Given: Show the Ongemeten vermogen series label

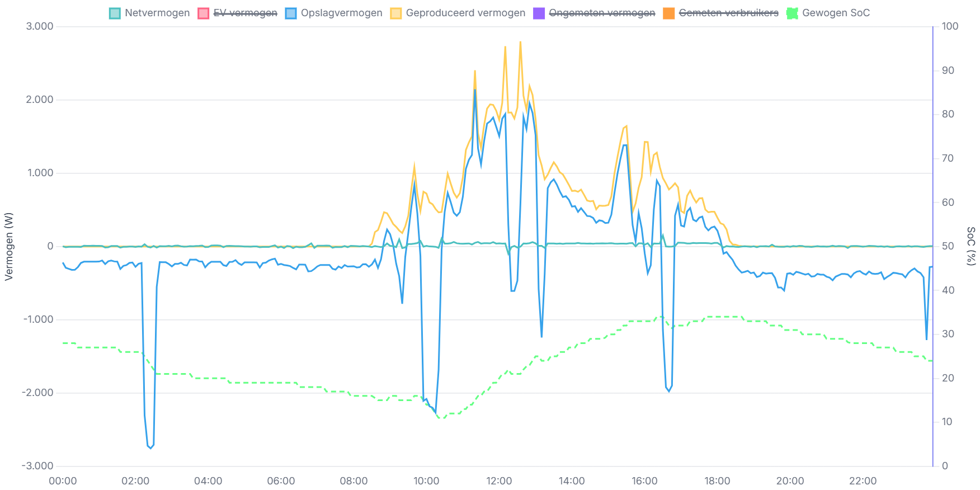Looking at the screenshot, I should (x=602, y=13).
